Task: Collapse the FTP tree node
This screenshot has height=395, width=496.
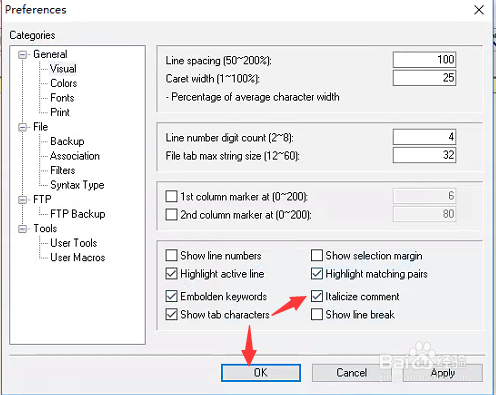Action: (x=22, y=200)
